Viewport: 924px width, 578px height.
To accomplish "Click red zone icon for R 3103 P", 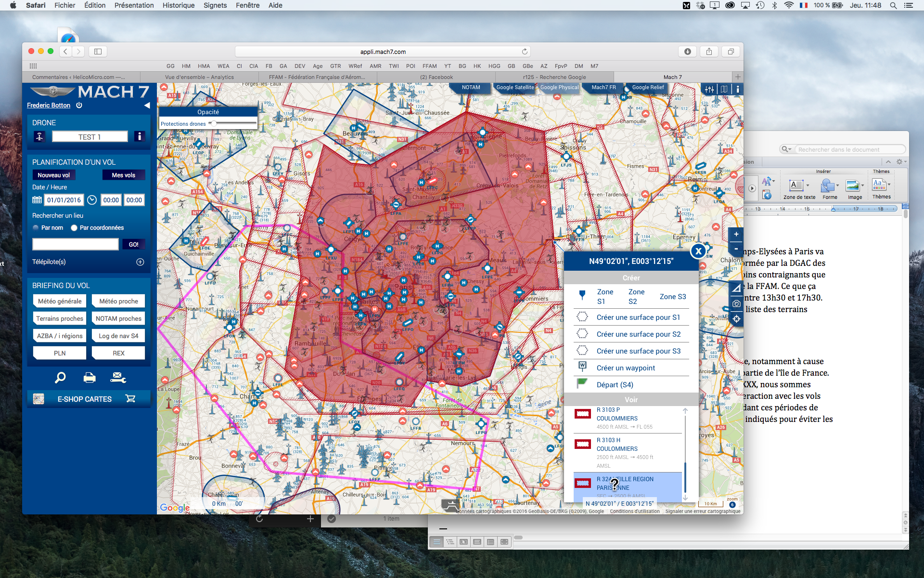I will click(x=583, y=414).
